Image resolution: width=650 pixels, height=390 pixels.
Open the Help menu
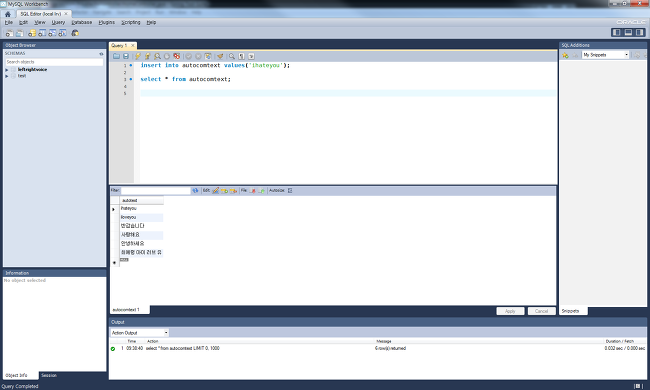(x=151, y=22)
